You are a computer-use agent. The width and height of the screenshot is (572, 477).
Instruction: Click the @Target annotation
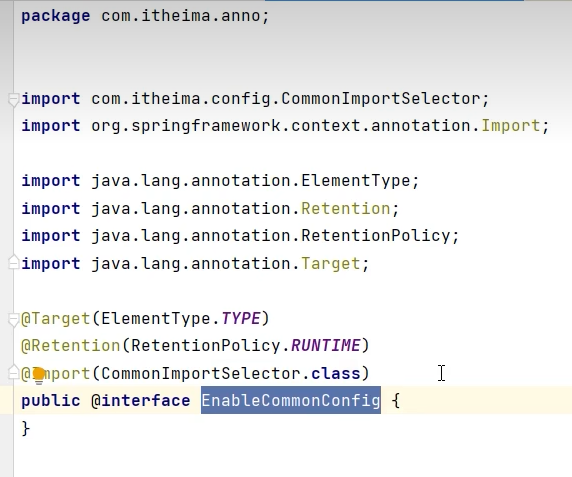[55, 319]
